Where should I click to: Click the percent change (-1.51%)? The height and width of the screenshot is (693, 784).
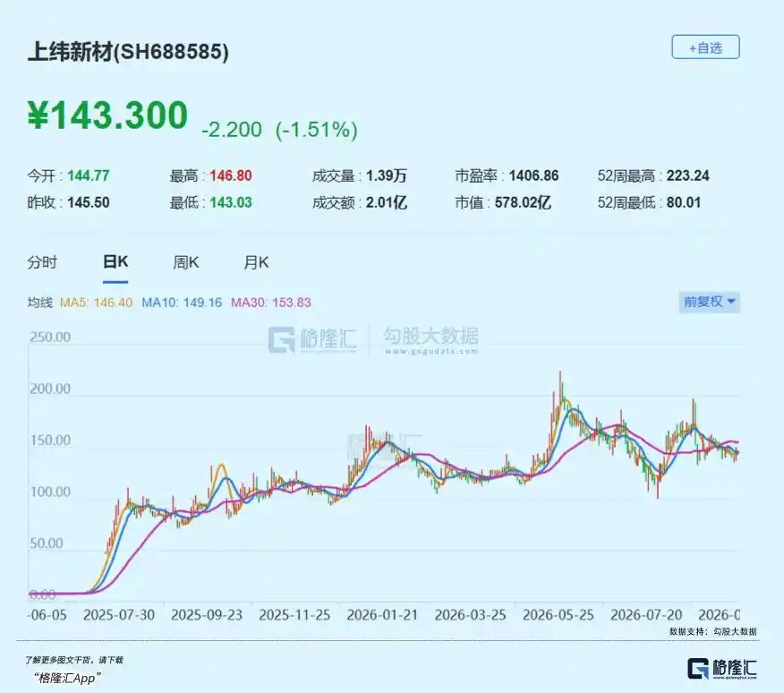[317, 130]
